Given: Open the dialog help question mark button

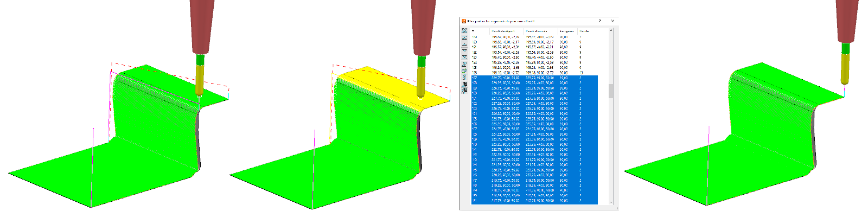Looking at the screenshot, I should tap(599, 21).
